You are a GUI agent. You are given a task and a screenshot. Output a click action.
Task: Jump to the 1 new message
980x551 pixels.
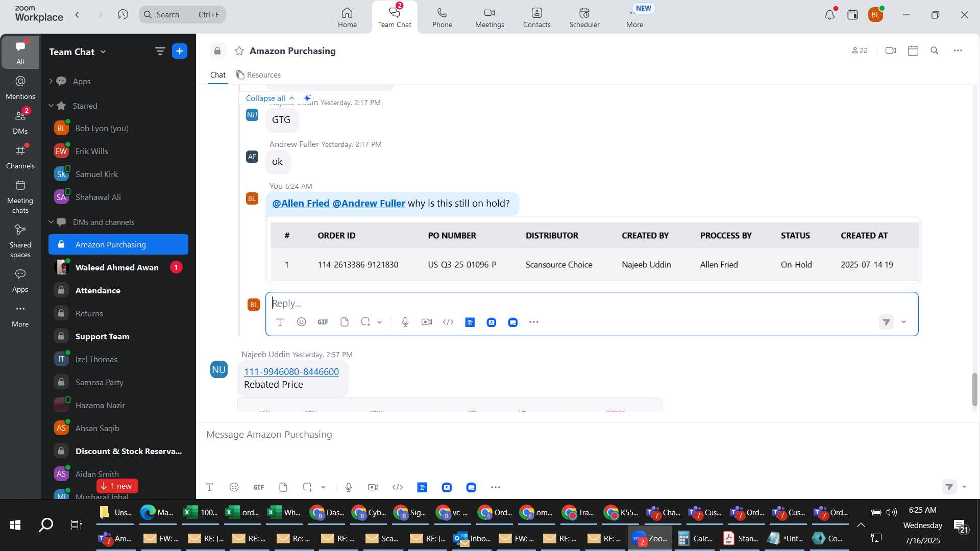tap(117, 486)
